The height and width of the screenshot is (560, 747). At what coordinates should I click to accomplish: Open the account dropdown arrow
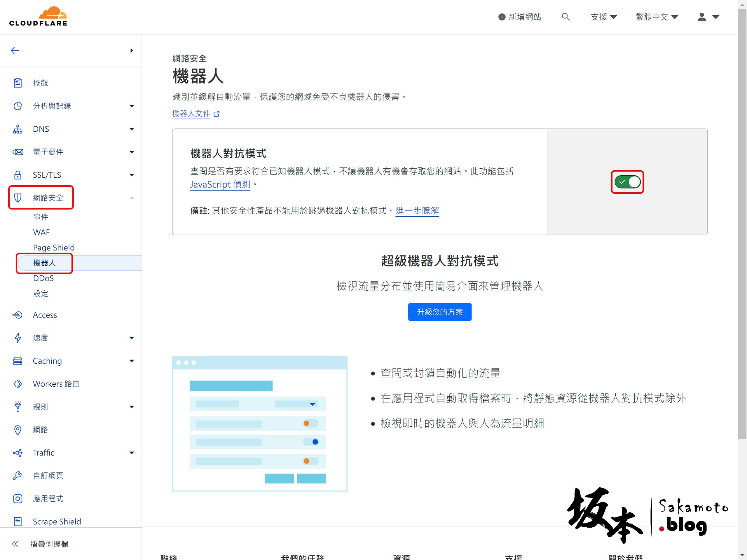coord(715,17)
